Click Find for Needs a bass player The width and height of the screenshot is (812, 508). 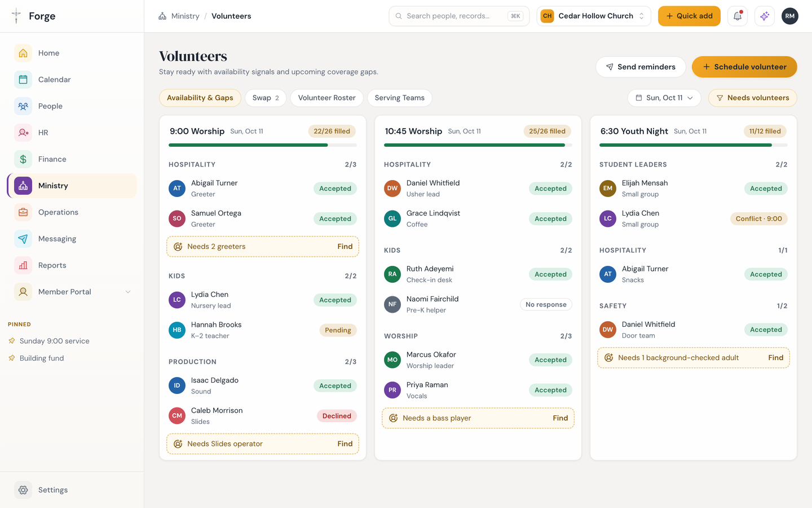[x=561, y=418]
